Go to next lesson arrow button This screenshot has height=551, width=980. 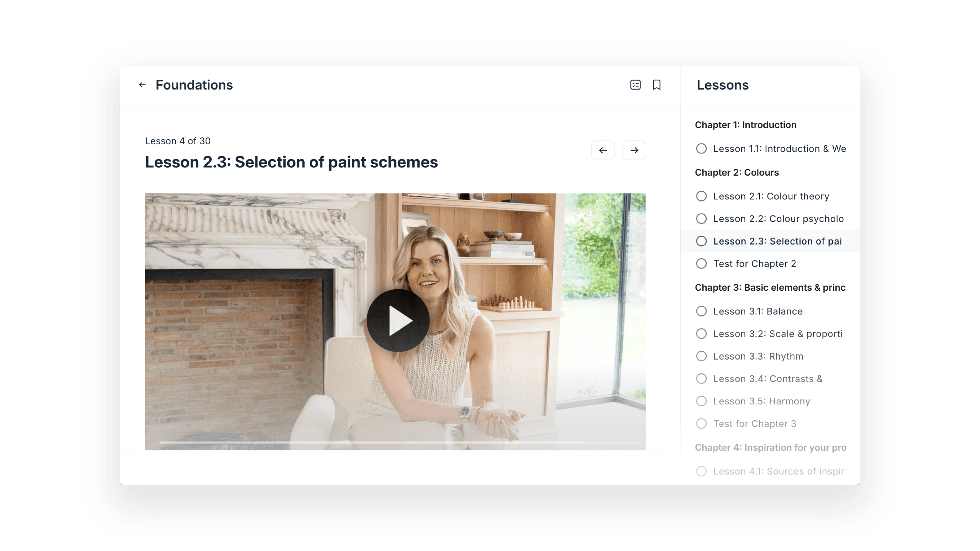tap(634, 150)
